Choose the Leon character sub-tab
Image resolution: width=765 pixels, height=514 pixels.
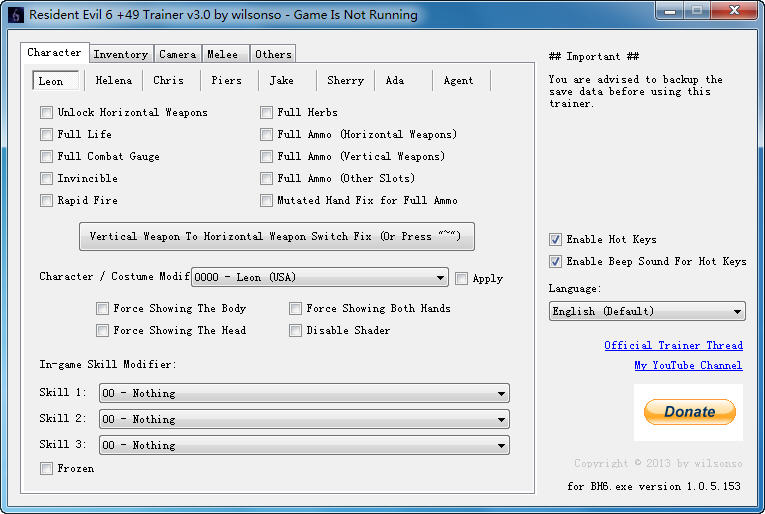[55, 81]
